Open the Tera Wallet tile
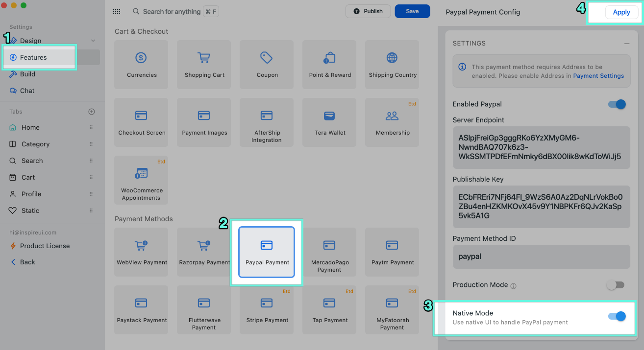 tap(330, 123)
